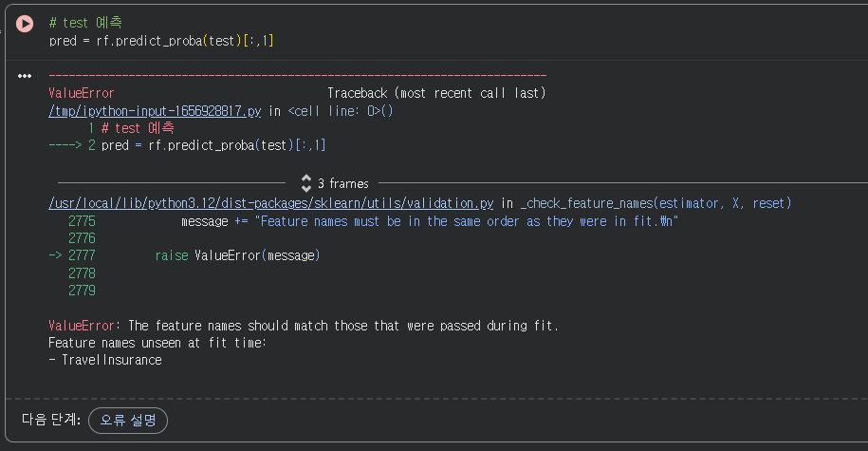Run the code cell
Viewport: 868px width, 451px height.
(x=26, y=23)
